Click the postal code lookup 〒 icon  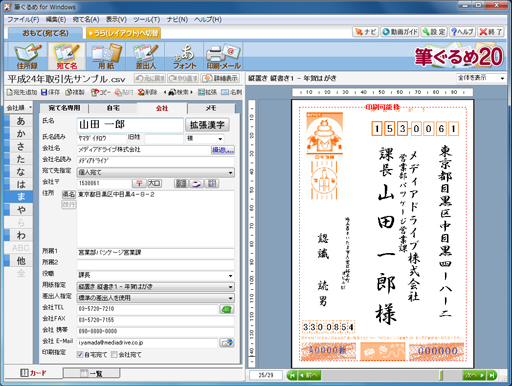point(139,183)
